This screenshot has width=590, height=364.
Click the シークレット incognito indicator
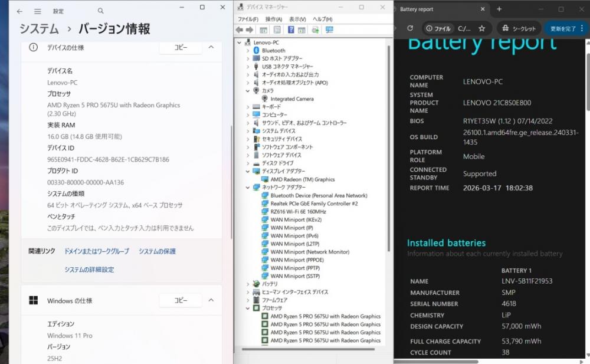519,28
